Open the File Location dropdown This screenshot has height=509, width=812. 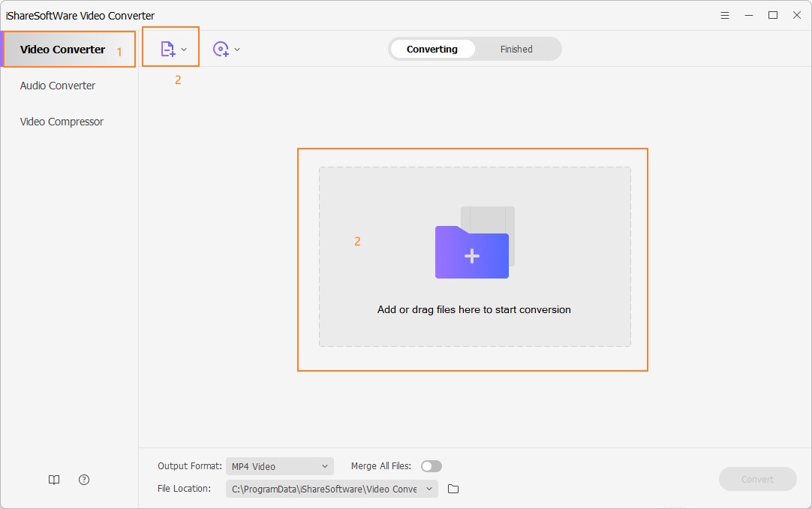pos(429,488)
